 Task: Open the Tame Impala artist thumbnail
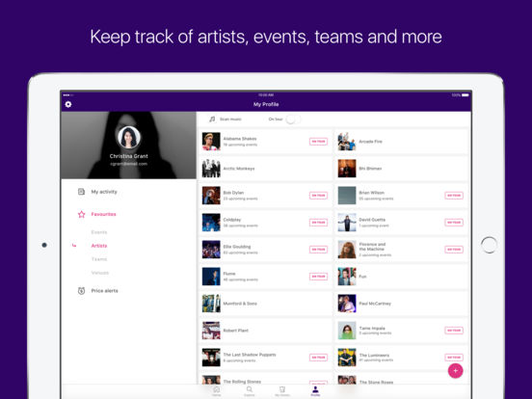point(347,331)
